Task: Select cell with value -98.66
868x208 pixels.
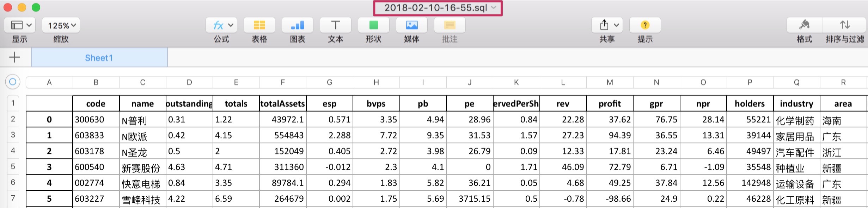Action: click(610, 198)
